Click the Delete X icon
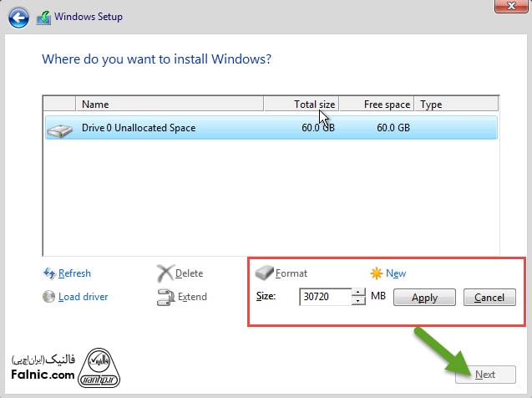Viewport: 532px width, 398px height. [x=165, y=273]
